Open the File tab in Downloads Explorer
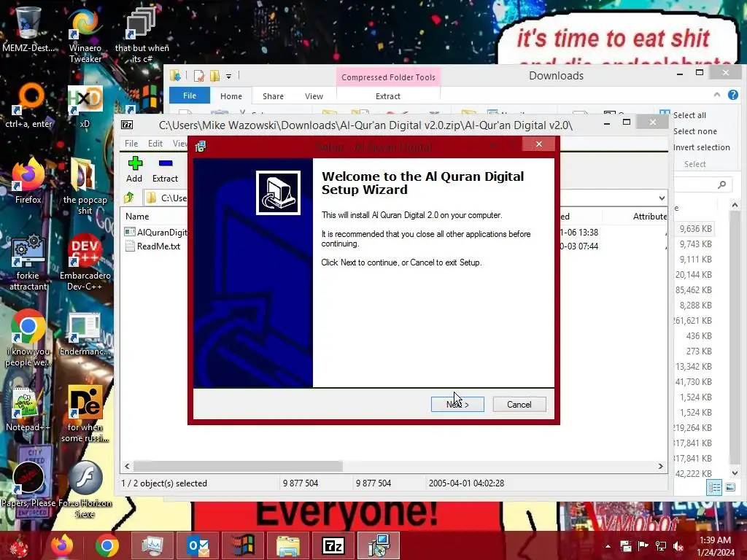The image size is (747, 560). click(x=190, y=96)
